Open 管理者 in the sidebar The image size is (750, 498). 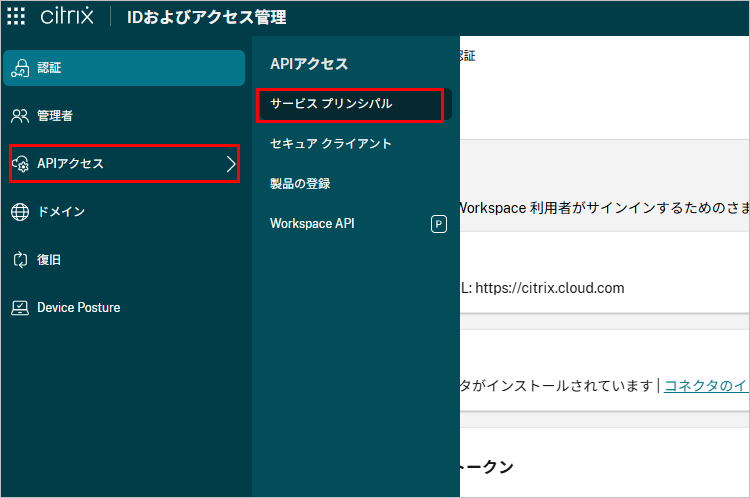coord(124,116)
